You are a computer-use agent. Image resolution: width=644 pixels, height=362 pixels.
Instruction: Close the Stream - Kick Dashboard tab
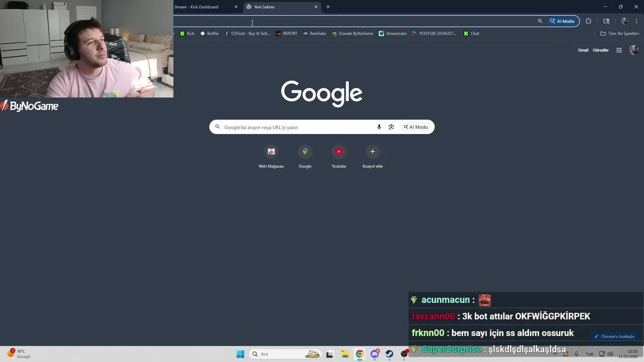point(236,7)
